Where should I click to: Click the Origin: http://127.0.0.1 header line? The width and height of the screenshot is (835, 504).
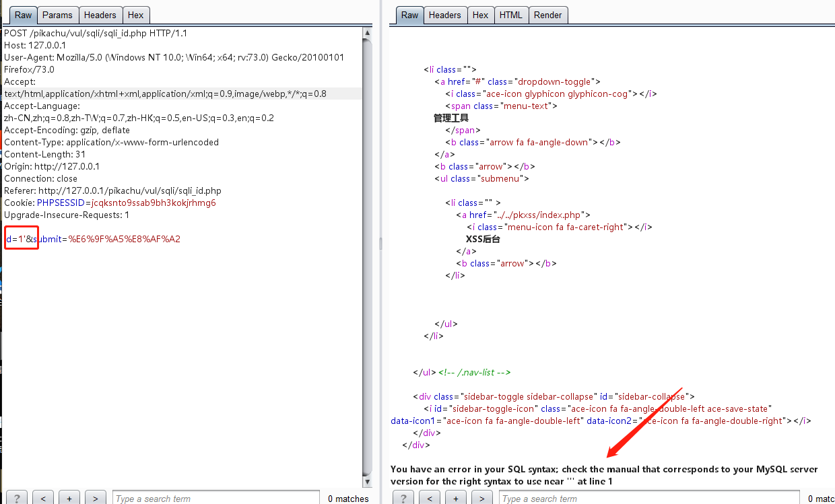pos(52,166)
